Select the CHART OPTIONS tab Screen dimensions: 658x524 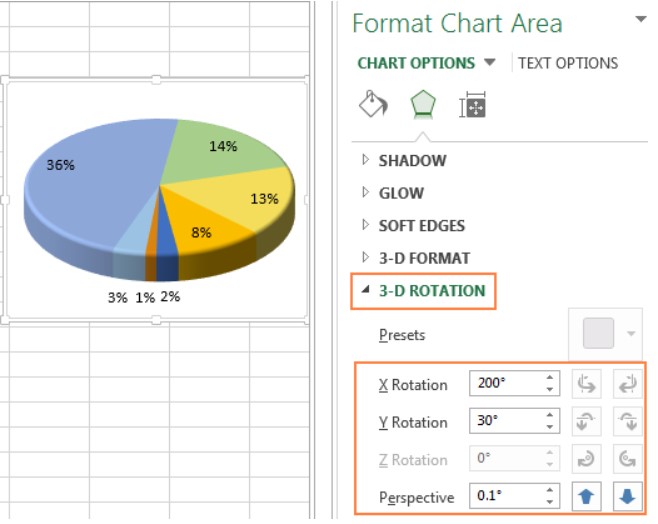[x=416, y=63]
